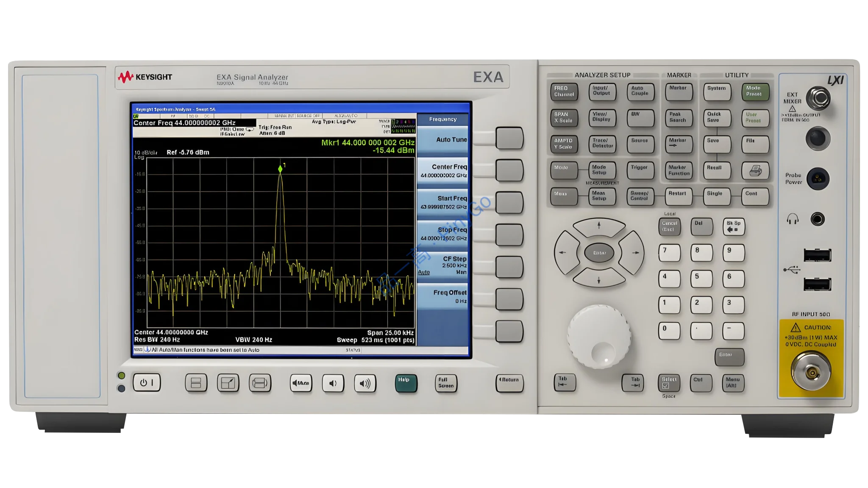Select the SPAN X Scale key

click(564, 118)
